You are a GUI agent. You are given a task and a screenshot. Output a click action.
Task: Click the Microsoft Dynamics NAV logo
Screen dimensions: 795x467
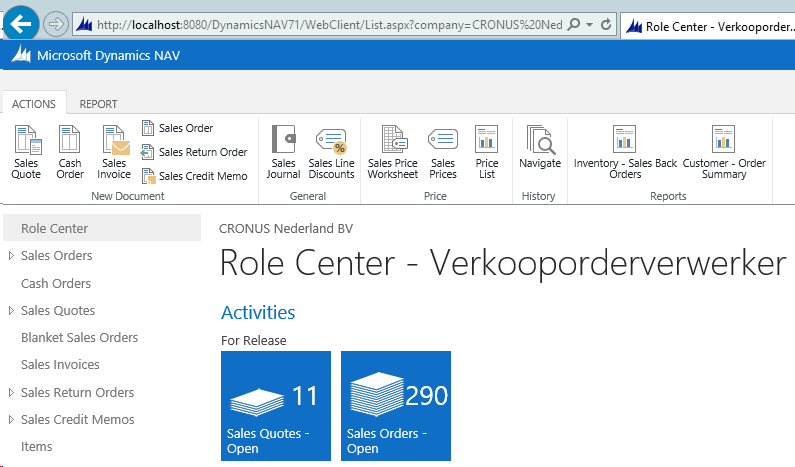pos(21,55)
